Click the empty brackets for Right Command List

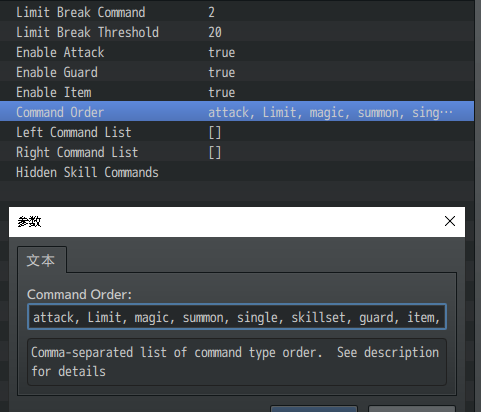215,152
